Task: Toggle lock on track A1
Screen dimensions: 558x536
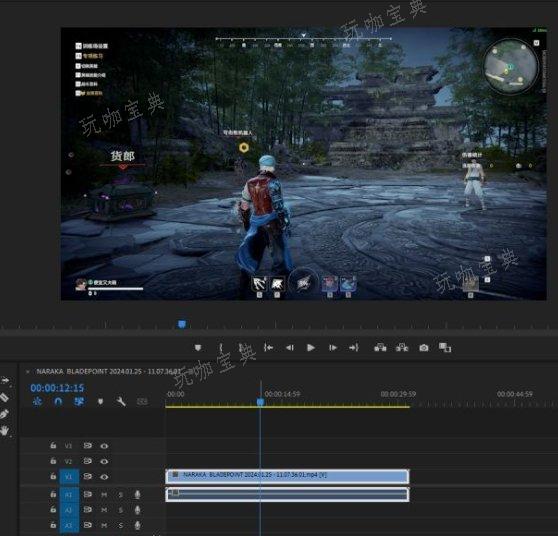Action: (53, 494)
